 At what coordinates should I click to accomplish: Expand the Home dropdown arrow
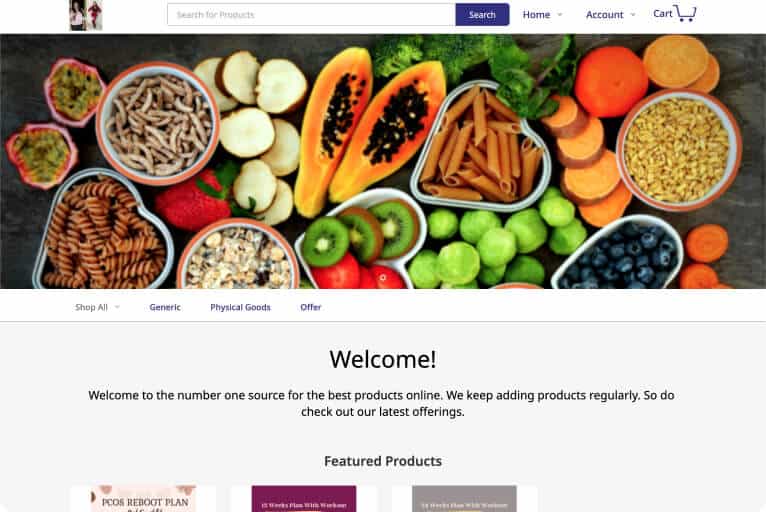[560, 15]
